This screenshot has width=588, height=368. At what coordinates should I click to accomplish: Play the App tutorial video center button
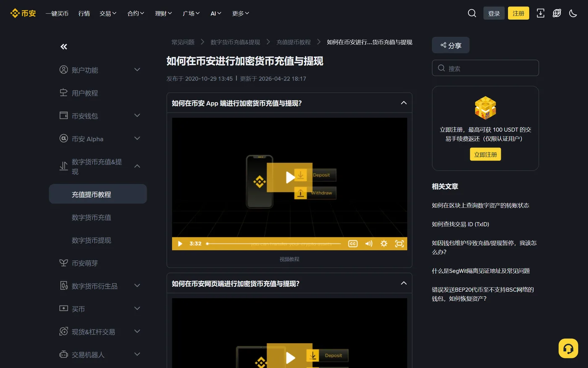click(289, 177)
